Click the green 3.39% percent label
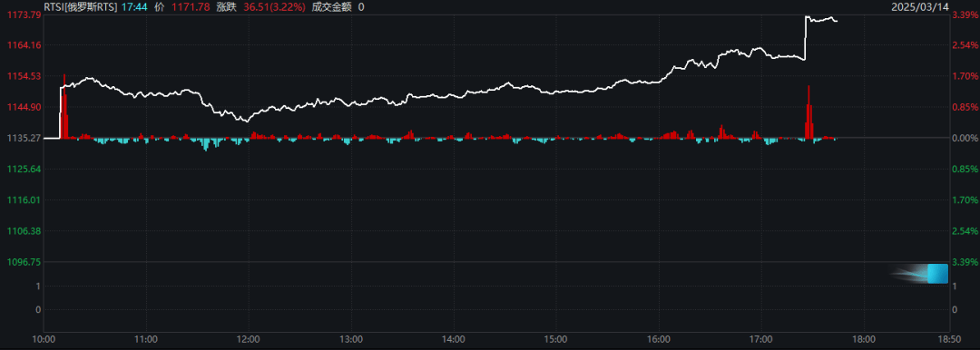The image size is (980, 350). (964, 262)
